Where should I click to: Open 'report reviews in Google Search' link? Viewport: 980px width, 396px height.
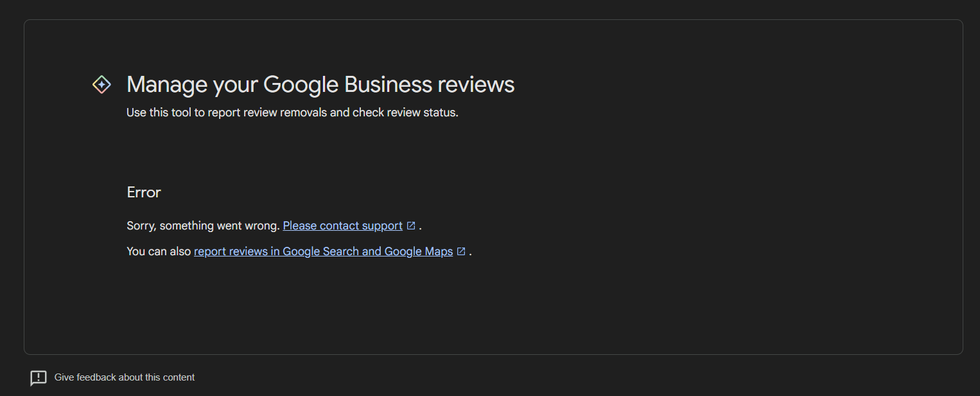(x=277, y=251)
